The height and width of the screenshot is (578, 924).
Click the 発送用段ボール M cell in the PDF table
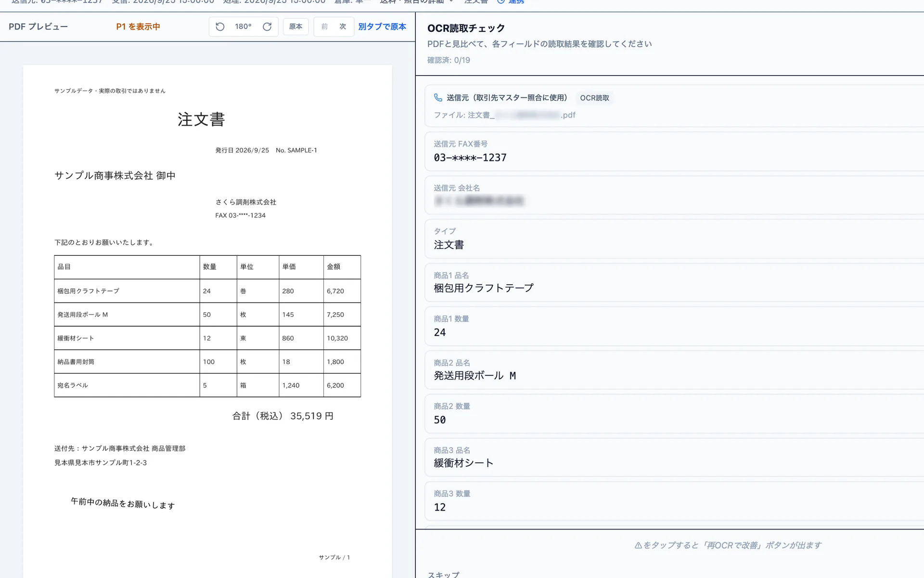pyautogui.click(x=127, y=315)
